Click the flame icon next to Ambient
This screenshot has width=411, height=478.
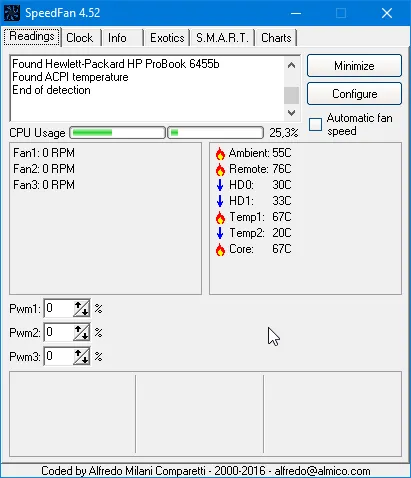pos(220,153)
